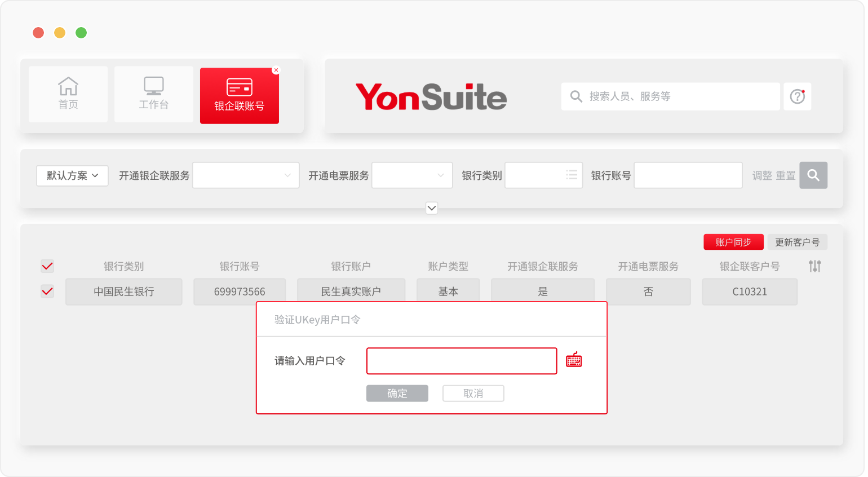Uncheck the 中国民生银行 row checkbox

click(x=47, y=291)
